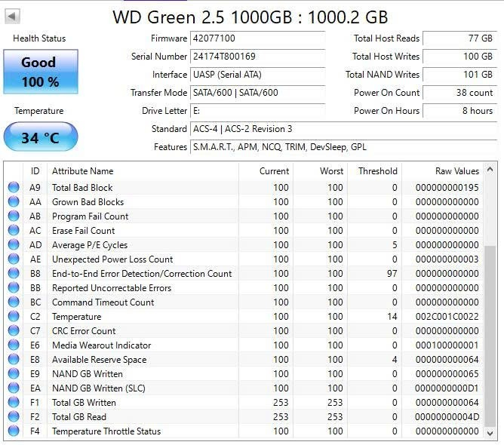The width and height of the screenshot is (504, 445).
Task: Click the Firmware field 42077100
Action: [x=258, y=38]
